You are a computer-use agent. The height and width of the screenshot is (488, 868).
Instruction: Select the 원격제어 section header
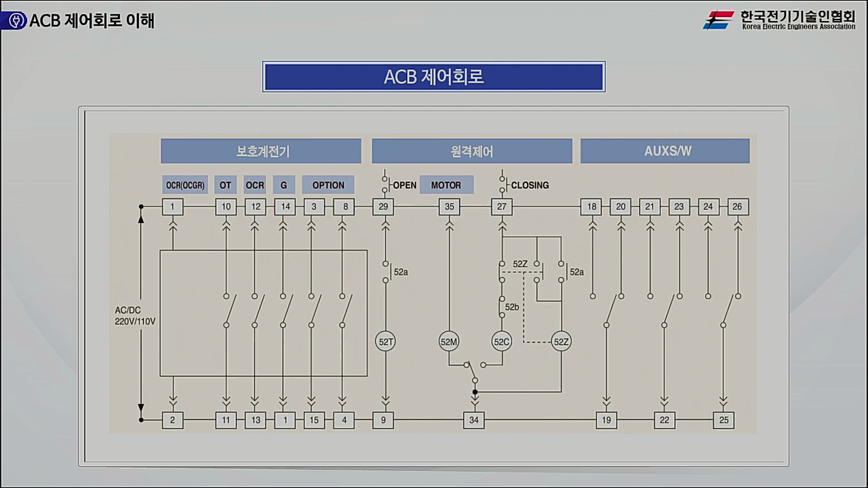click(471, 151)
